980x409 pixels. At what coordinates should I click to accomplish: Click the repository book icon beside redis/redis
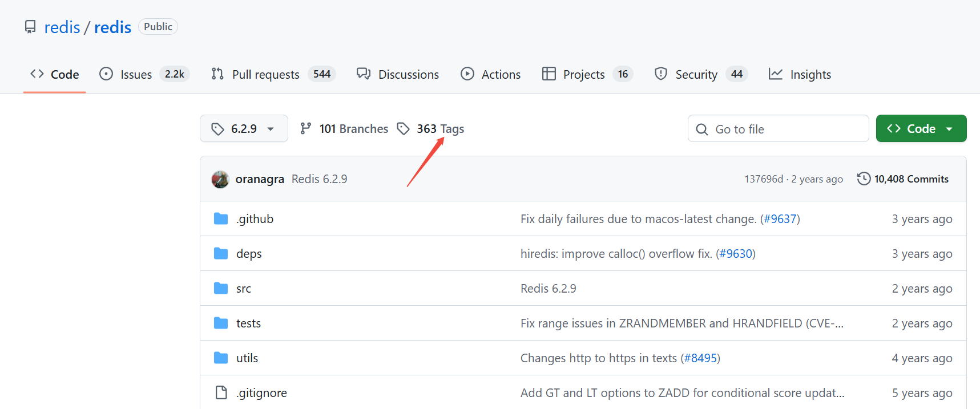30,27
